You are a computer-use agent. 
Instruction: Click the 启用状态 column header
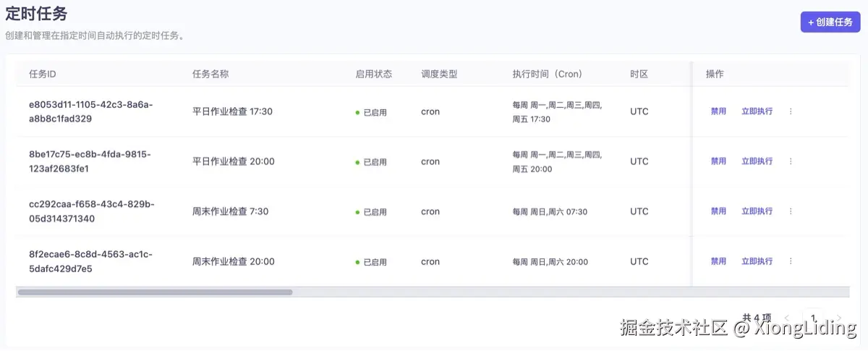[374, 74]
